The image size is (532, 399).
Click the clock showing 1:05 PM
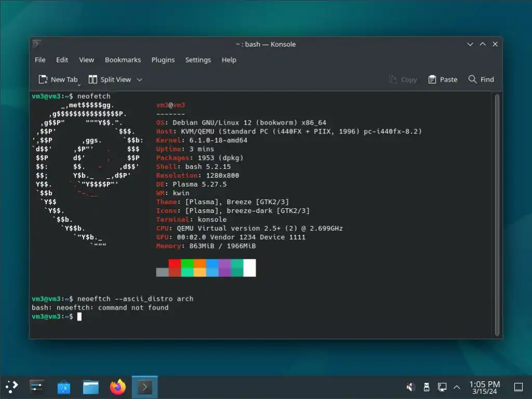tap(485, 388)
